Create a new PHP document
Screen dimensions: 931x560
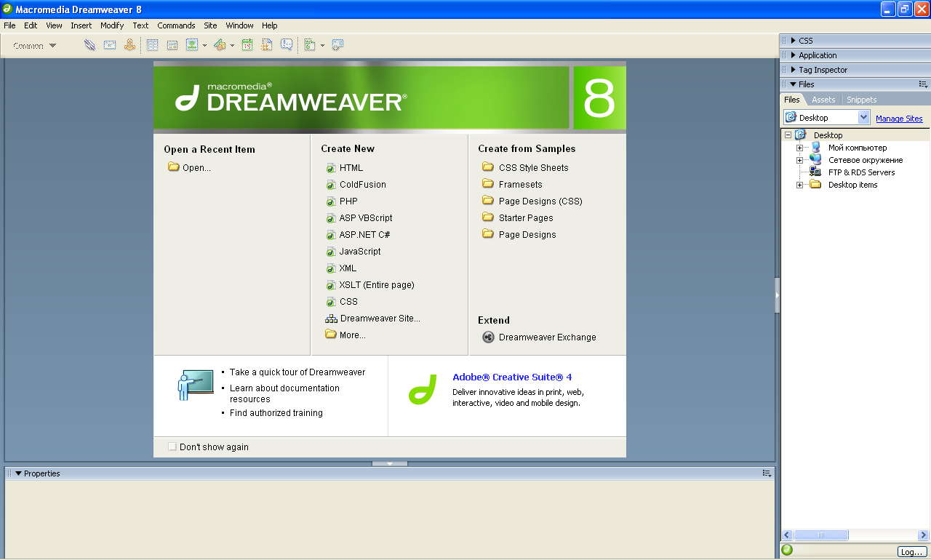(348, 201)
